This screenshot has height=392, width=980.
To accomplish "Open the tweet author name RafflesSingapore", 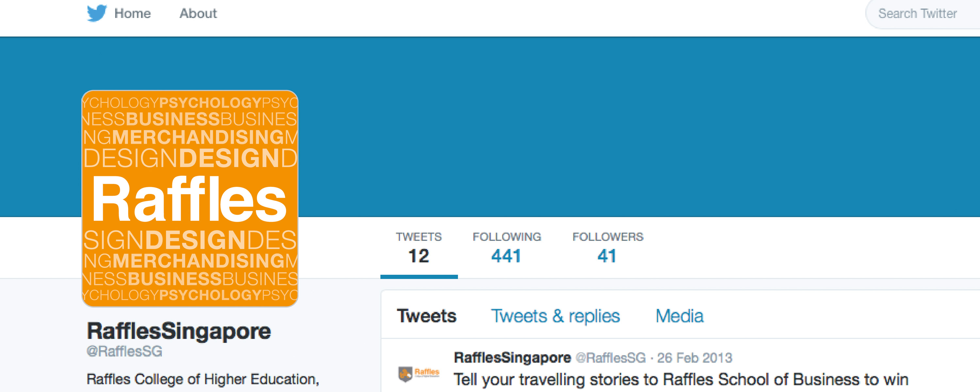I will point(513,357).
